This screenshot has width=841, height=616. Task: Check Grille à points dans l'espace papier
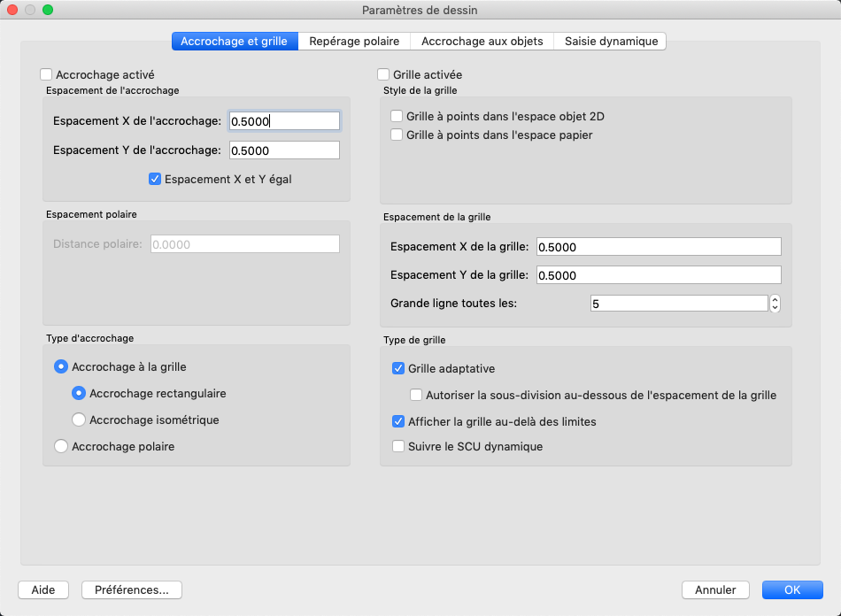tap(397, 135)
